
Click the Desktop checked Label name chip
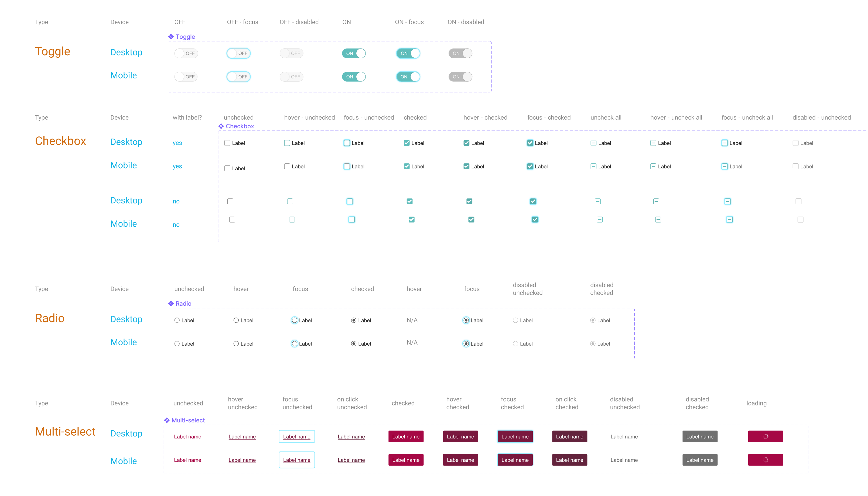[x=406, y=436]
